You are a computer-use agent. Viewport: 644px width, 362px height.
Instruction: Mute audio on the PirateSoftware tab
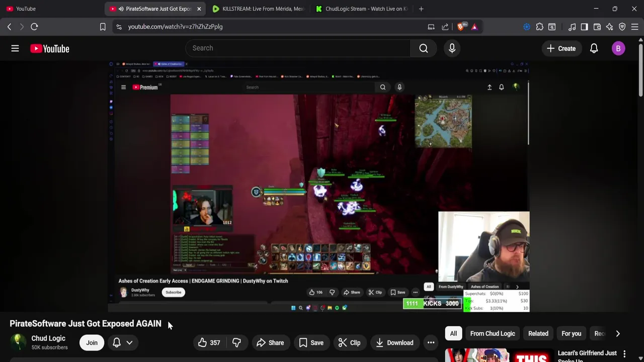121,9
